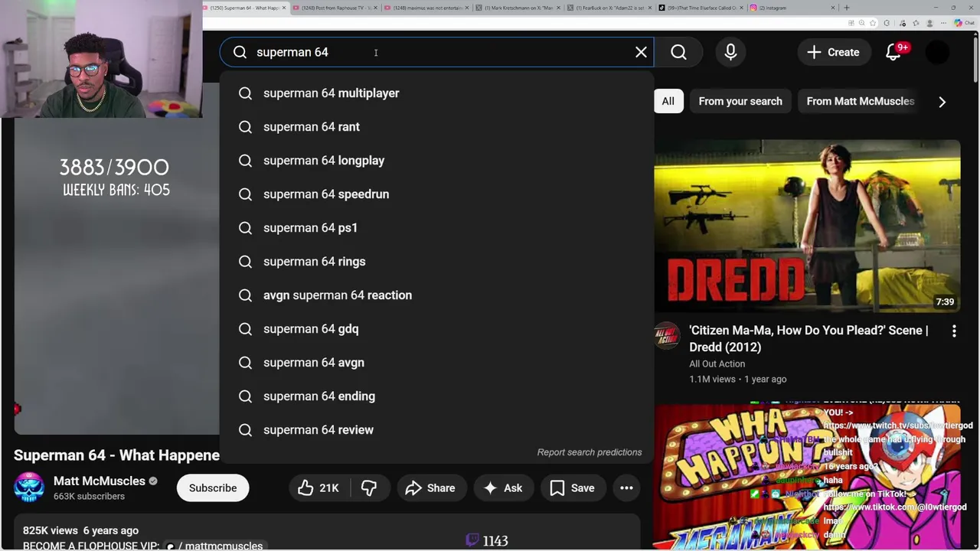Subscribe to Matt McMuscles

tap(213, 488)
